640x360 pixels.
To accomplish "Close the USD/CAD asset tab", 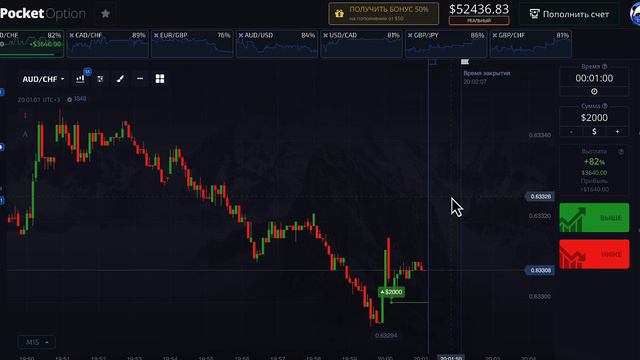I will pos(325,36).
